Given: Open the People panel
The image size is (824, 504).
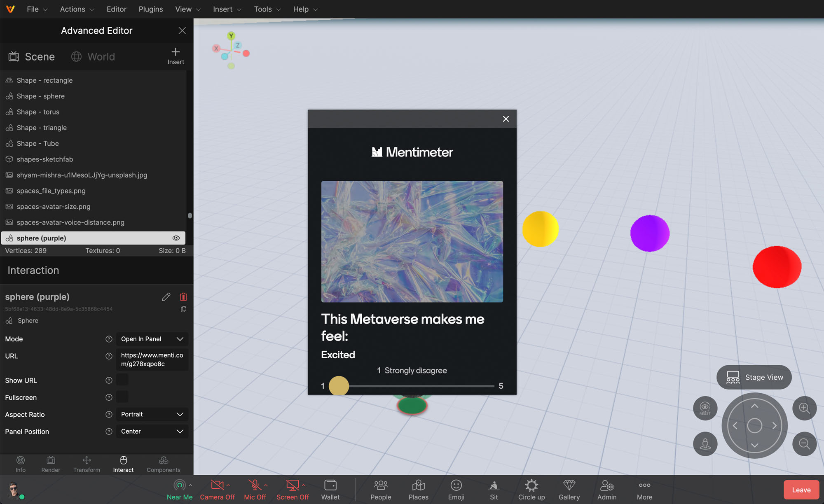Looking at the screenshot, I should coord(381,490).
